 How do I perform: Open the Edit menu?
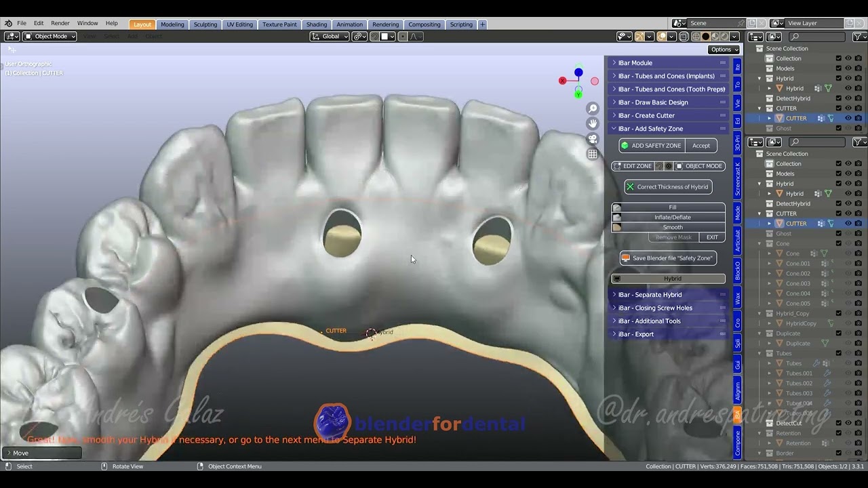tap(39, 24)
